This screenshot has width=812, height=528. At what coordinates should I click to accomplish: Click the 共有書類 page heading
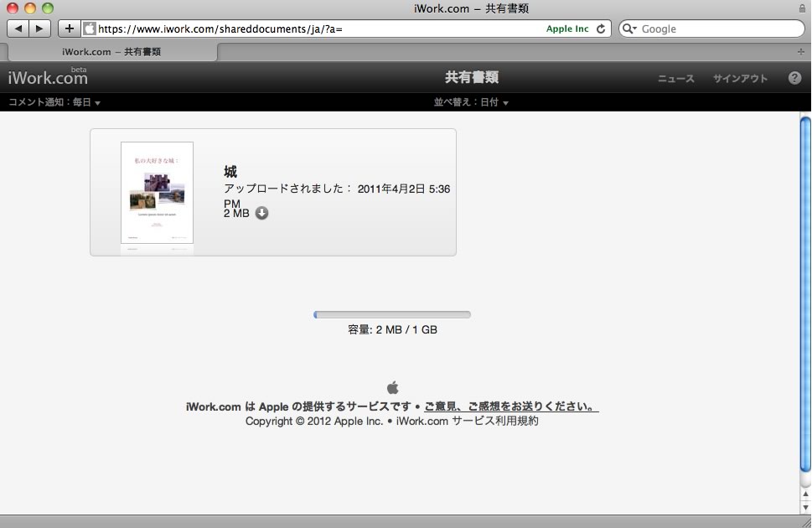472,77
